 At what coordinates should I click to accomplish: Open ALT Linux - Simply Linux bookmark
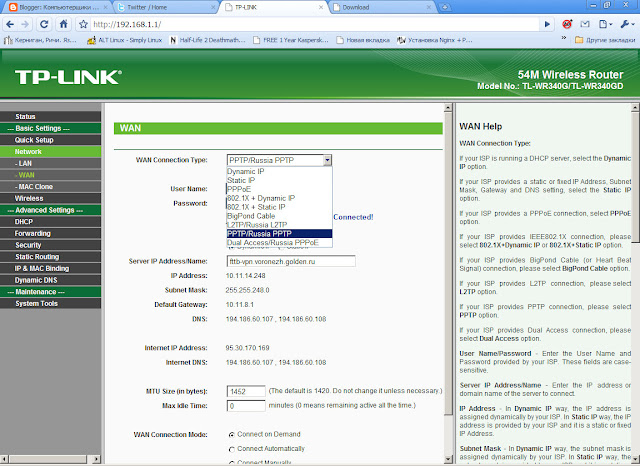pyautogui.click(x=125, y=40)
